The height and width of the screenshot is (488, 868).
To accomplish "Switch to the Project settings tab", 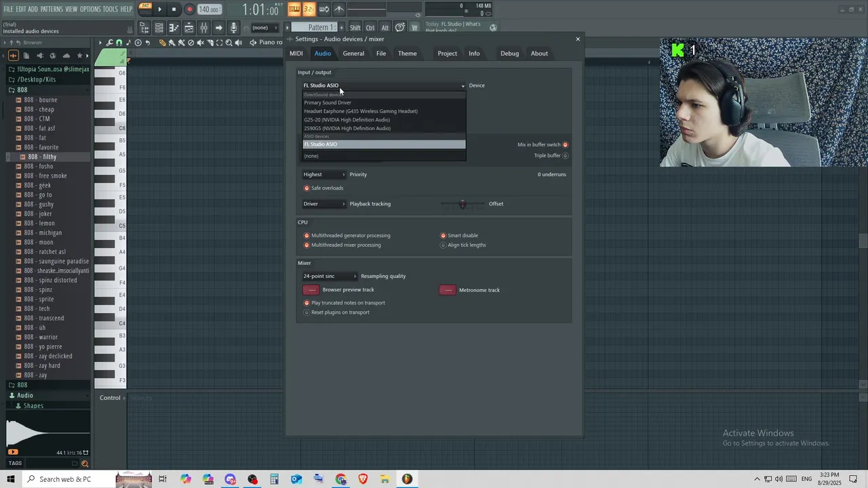I will [447, 54].
